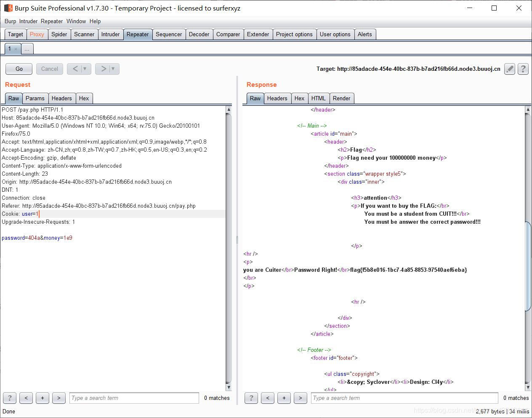The height and width of the screenshot is (418, 532).
Task: Open the Intruder menu
Action: (28, 21)
